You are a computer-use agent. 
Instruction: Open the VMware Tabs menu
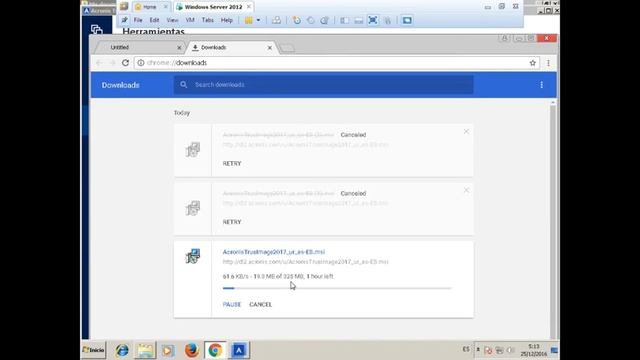pyautogui.click(x=207, y=20)
